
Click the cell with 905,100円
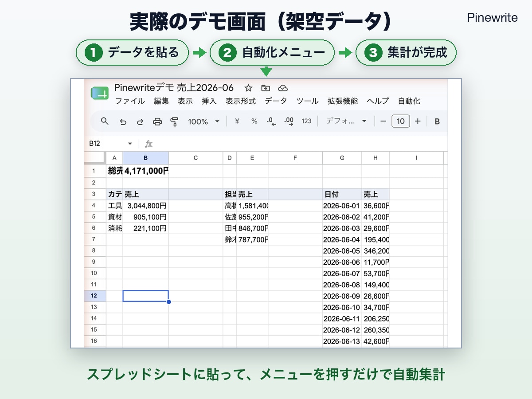[x=145, y=217]
